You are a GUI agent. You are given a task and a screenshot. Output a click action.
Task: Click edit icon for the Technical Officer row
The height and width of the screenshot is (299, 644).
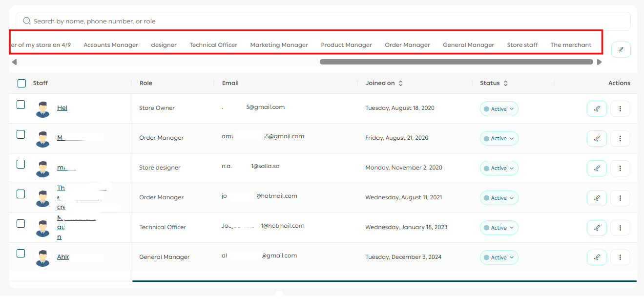596,228
